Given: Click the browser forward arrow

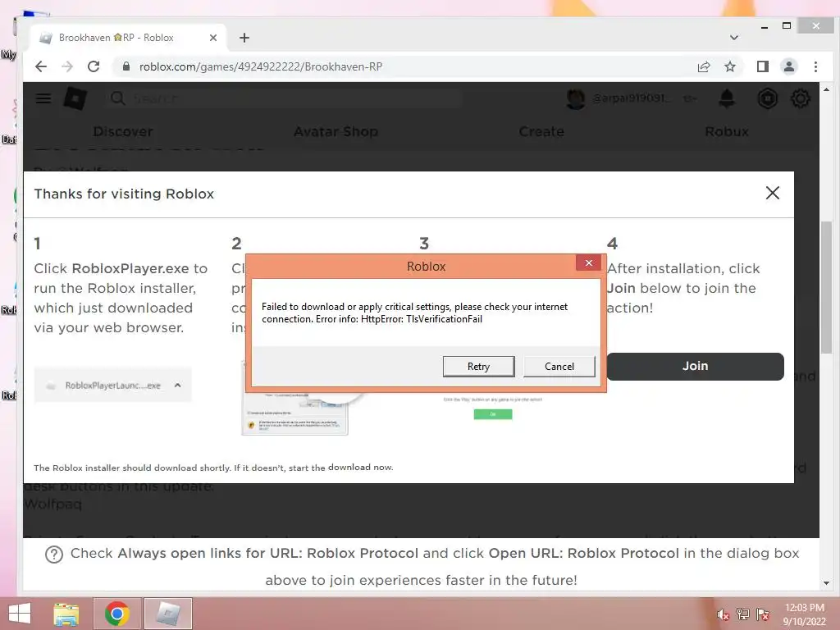Looking at the screenshot, I should (x=67, y=66).
